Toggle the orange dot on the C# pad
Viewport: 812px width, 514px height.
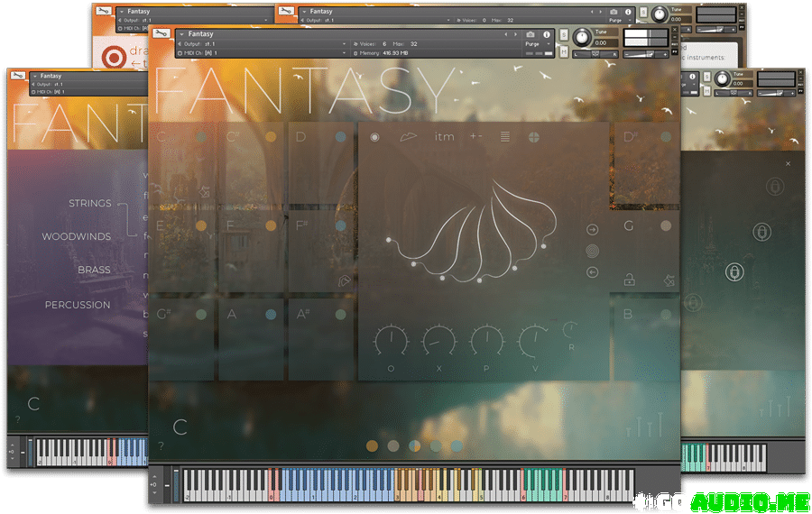click(x=271, y=137)
